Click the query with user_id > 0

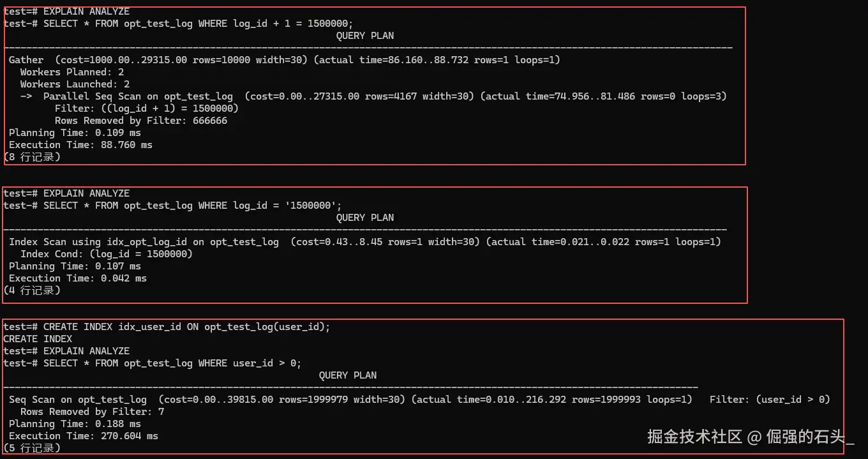coord(152,363)
